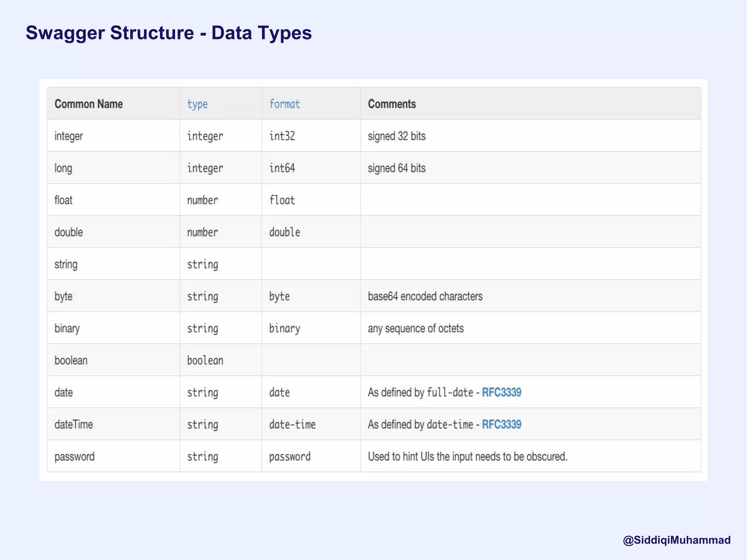Viewport: 747px width, 560px height.
Task: Click the 'password' common name cell
Action: click(74, 456)
